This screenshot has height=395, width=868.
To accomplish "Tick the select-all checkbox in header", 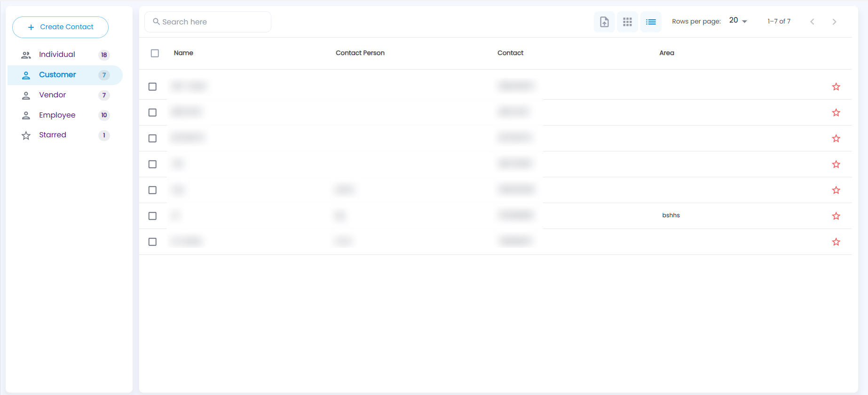I will pos(155,53).
